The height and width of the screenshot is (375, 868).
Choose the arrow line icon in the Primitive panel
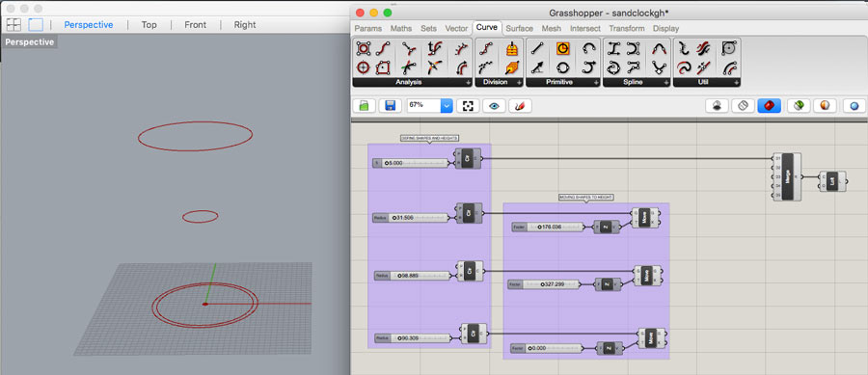click(536, 67)
